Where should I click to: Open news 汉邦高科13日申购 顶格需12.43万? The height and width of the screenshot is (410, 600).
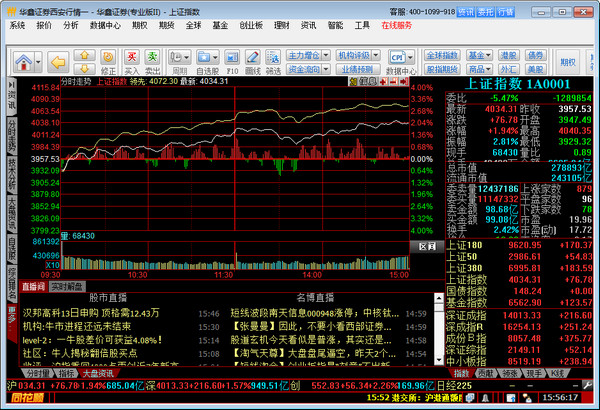tap(91, 313)
